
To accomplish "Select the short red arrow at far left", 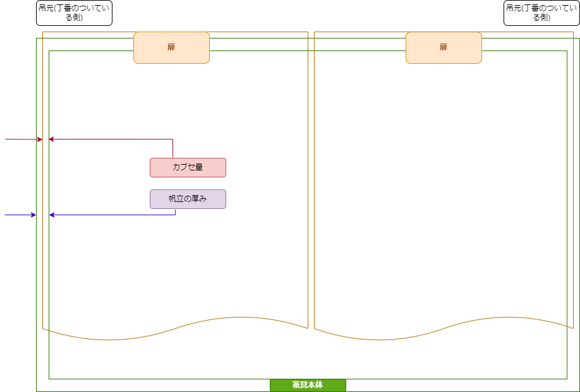I will (x=22, y=139).
